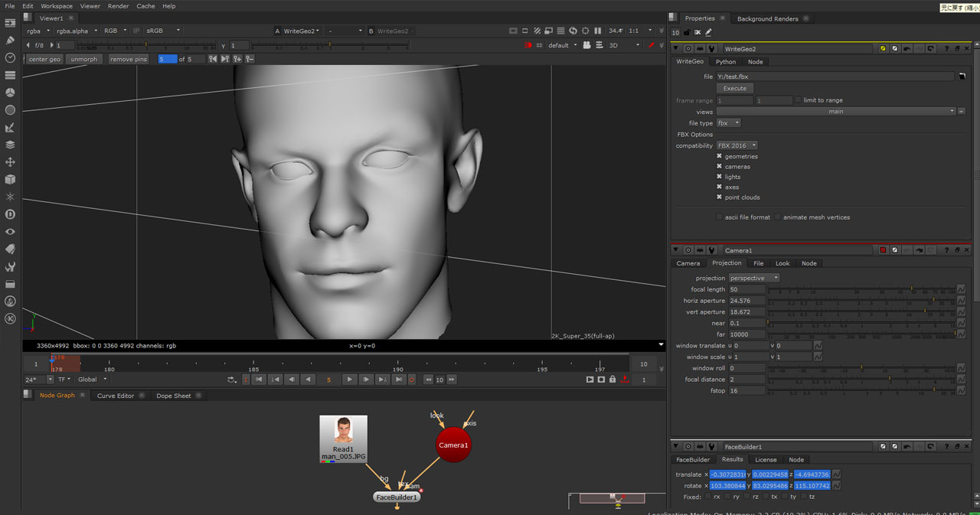The width and height of the screenshot is (980, 515).
Task: Enable animate mesh vertices checkbox
Action: [777, 217]
